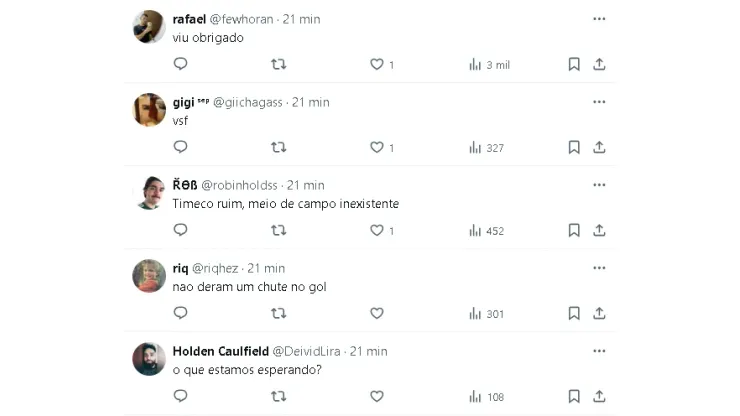Open more options on rafael's tweet

(599, 19)
